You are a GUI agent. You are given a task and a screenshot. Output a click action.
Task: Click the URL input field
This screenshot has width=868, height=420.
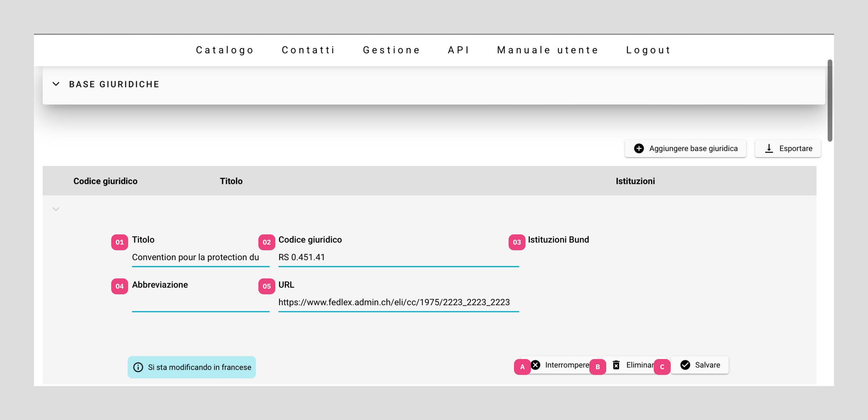[398, 302]
